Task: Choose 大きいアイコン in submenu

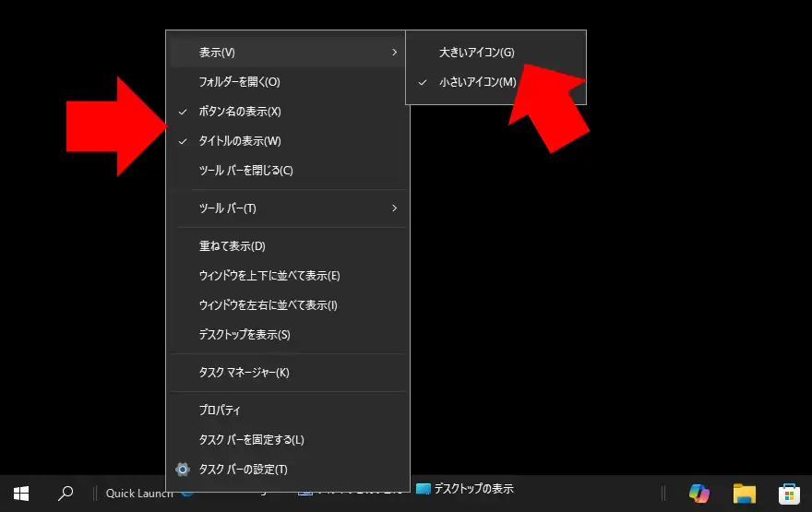Action: click(x=477, y=53)
